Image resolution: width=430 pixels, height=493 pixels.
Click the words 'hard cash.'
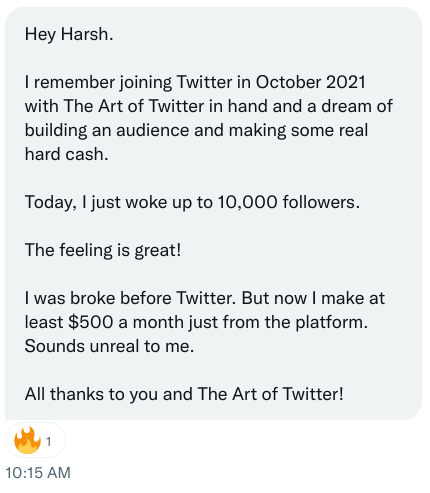click(x=67, y=154)
